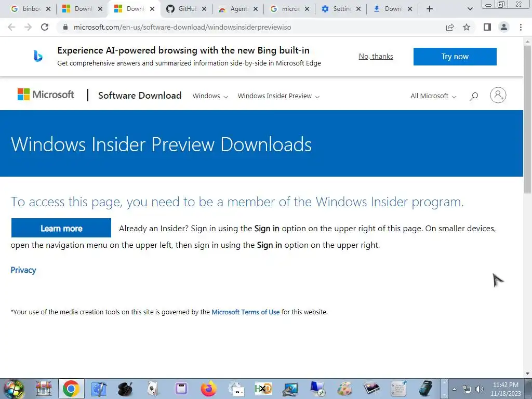
Task: Click the Chrome taskbar icon
Action: (71, 389)
